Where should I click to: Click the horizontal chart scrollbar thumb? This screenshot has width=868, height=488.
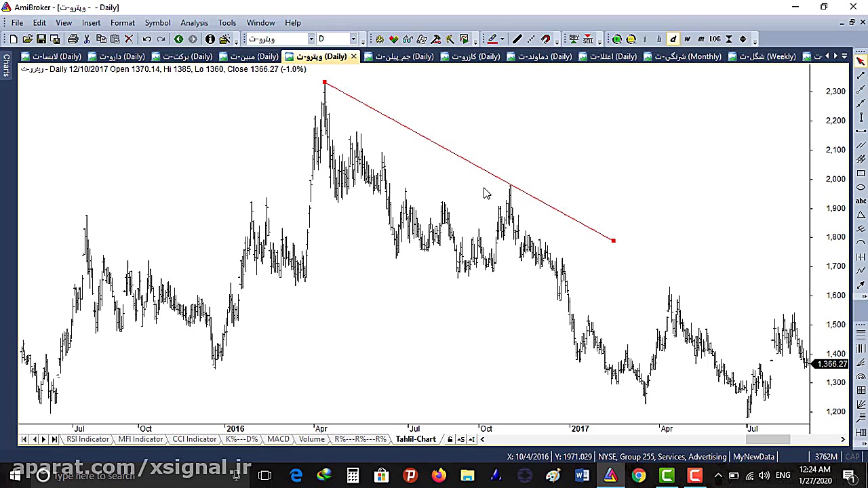pos(768,439)
